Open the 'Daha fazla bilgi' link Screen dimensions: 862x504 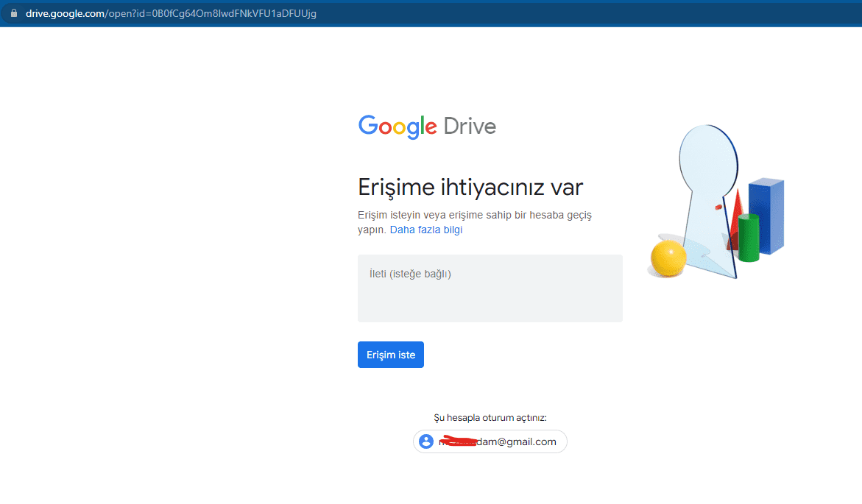pyautogui.click(x=426, y=230)
